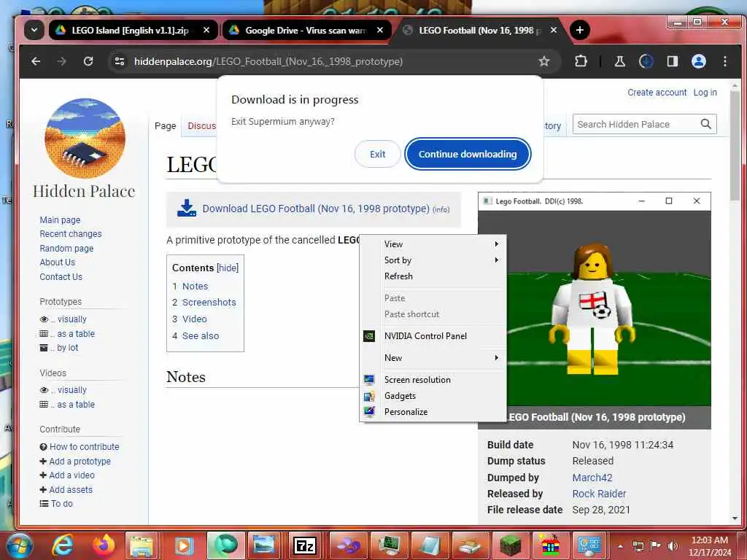Open Windows Explorer folder on taskbar
747x560 pixels.
pyautogui.click(x=142, y=545)
